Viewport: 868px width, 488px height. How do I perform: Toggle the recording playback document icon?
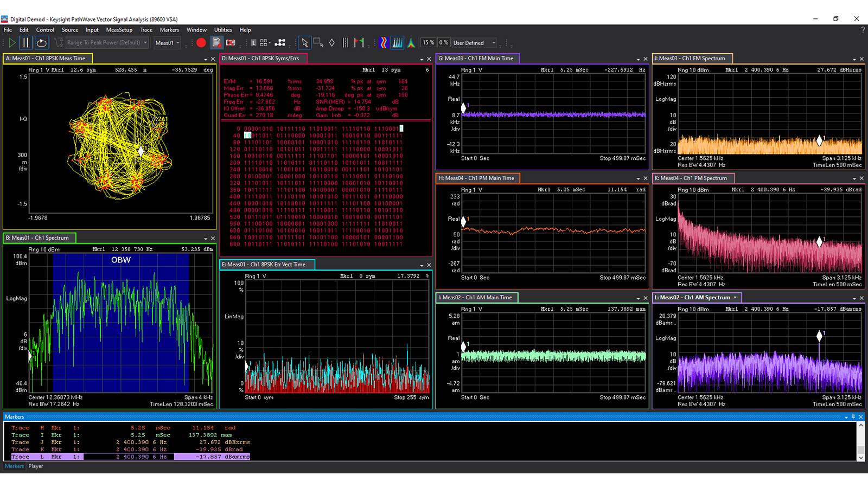pos(216,43)
